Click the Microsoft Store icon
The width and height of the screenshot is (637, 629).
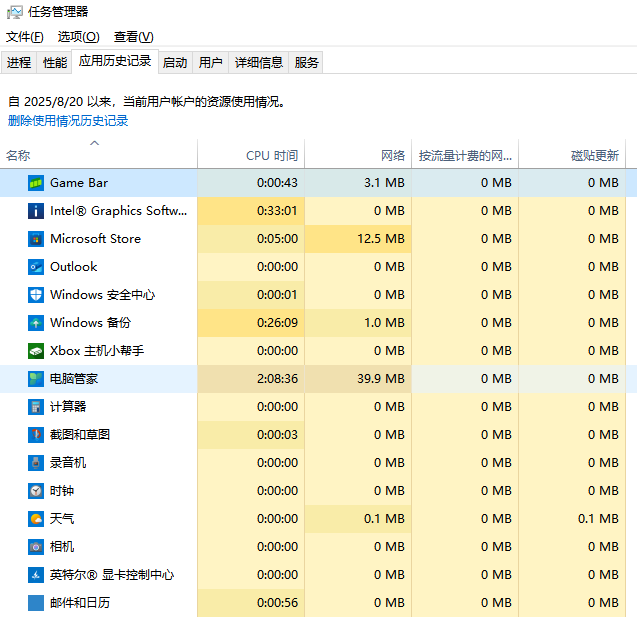coord(36,239)
